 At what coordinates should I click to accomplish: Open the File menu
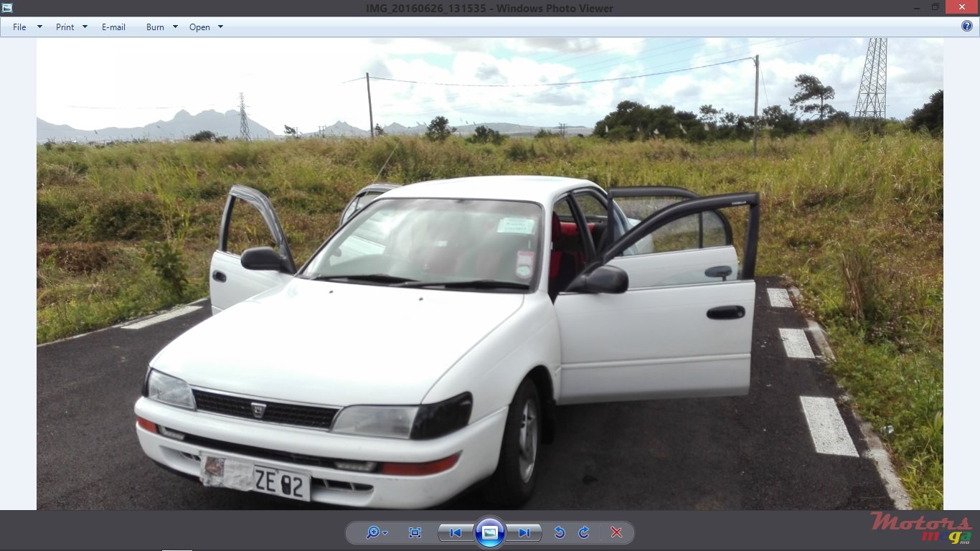[x=19, y=27]
